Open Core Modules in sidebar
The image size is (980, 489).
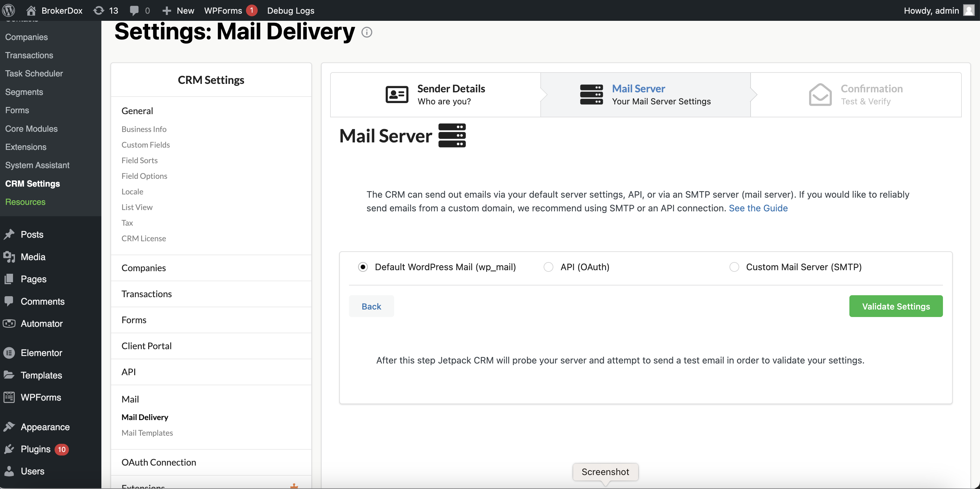(x=31, y=129)
